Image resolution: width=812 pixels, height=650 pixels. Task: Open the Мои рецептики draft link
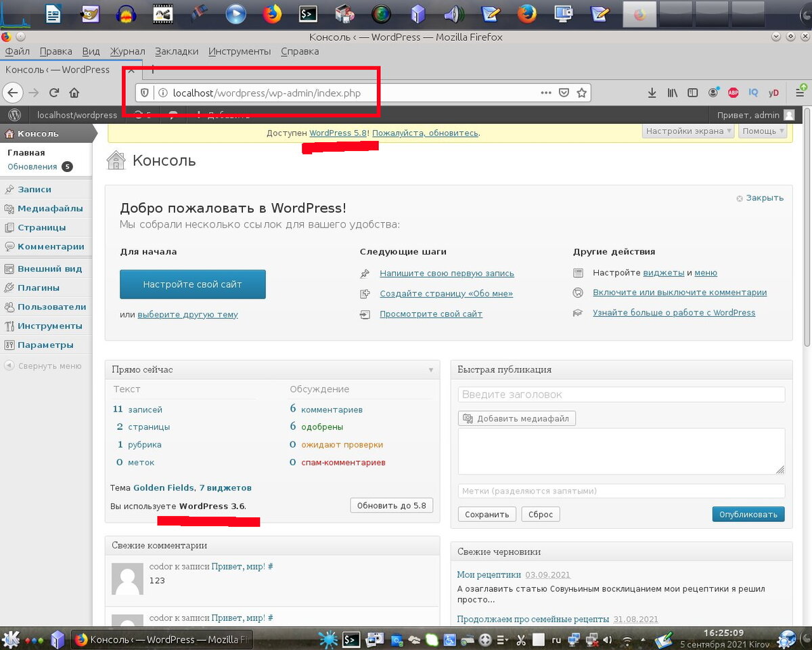click(x=489, y=575)
